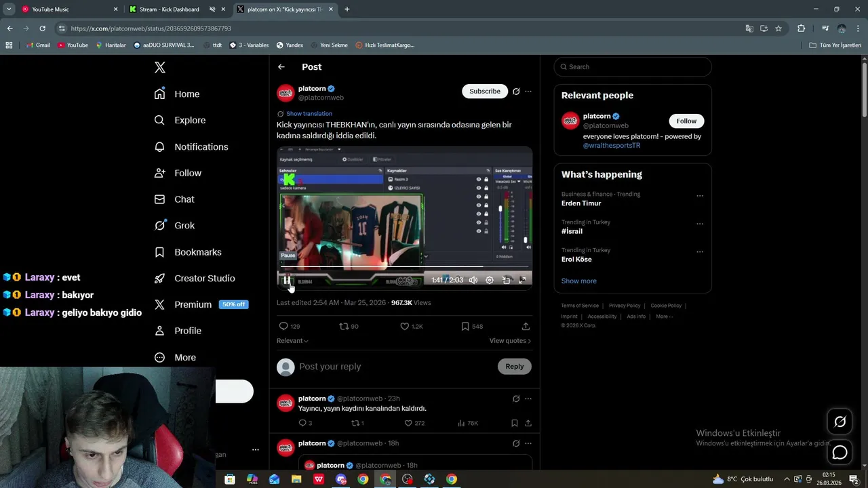
Task: Toggle picture-in-picture on the video
Action: 506,280
